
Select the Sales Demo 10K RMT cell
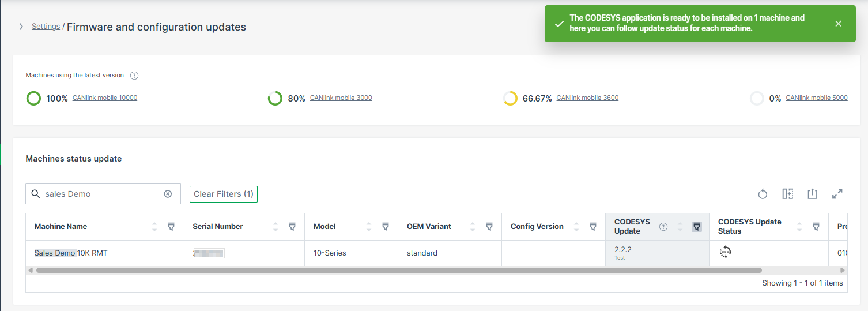click(x=105, y=253)
